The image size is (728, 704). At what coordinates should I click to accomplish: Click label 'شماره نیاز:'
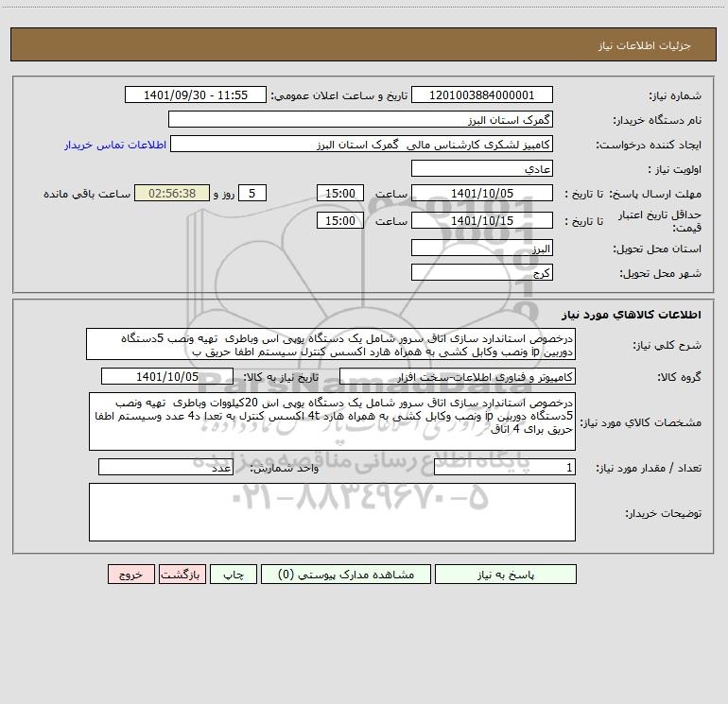click(x=675, y=96)
